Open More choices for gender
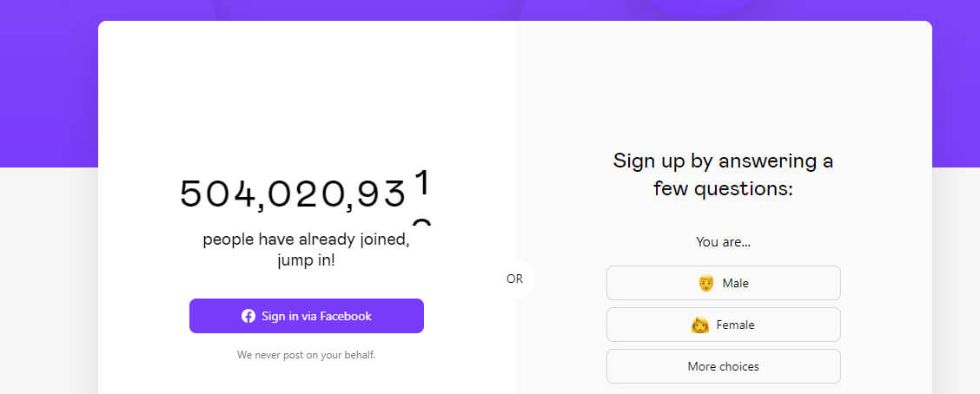980x394 pixels. click(723, 366)
